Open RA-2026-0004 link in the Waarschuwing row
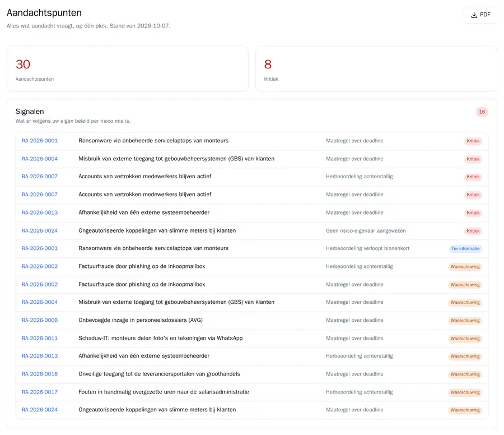 (x=40, y=302)
